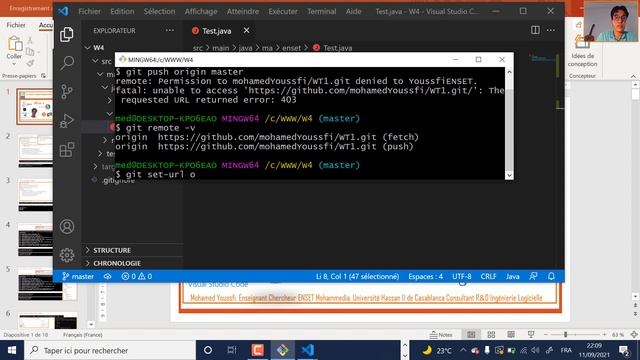Open Sélection menu in VS Code

point(159,11)
